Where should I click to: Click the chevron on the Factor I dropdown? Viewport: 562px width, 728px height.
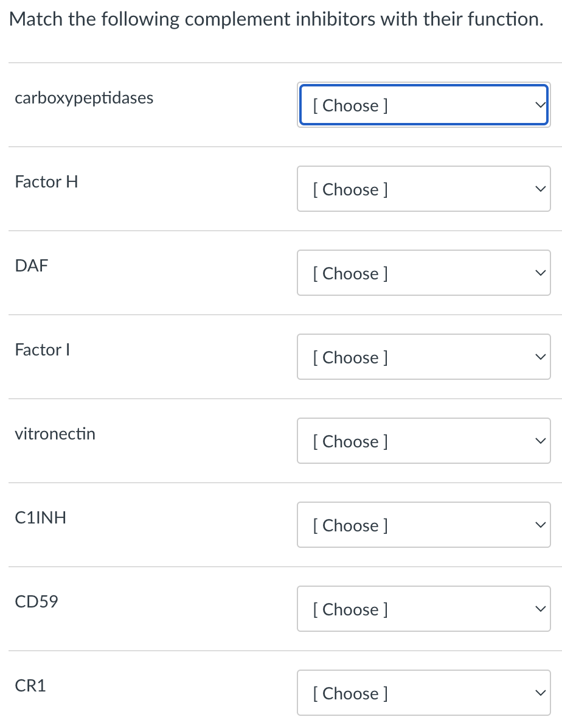pyautogui.click(x=540, y=357)
